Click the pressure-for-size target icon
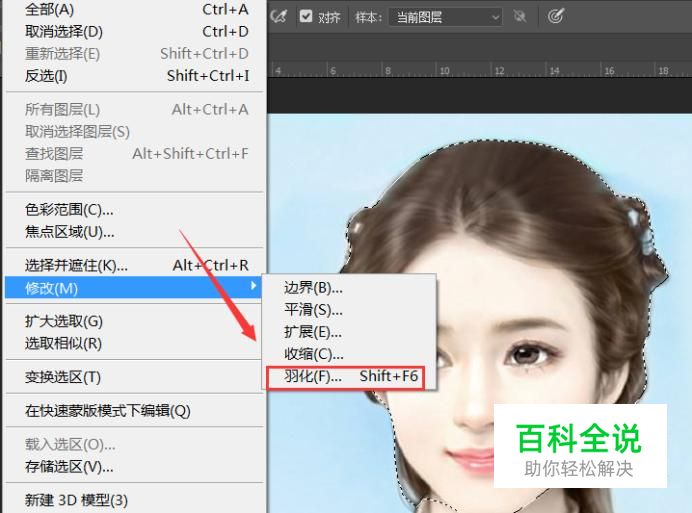The height and width of the screenshot is (513, 692). tap(556, 16)
